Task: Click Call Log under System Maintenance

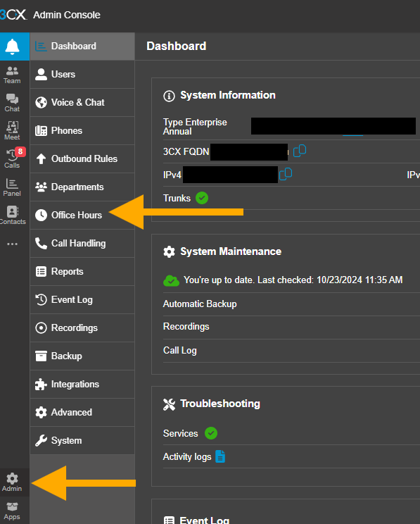Action: point(180,350)
